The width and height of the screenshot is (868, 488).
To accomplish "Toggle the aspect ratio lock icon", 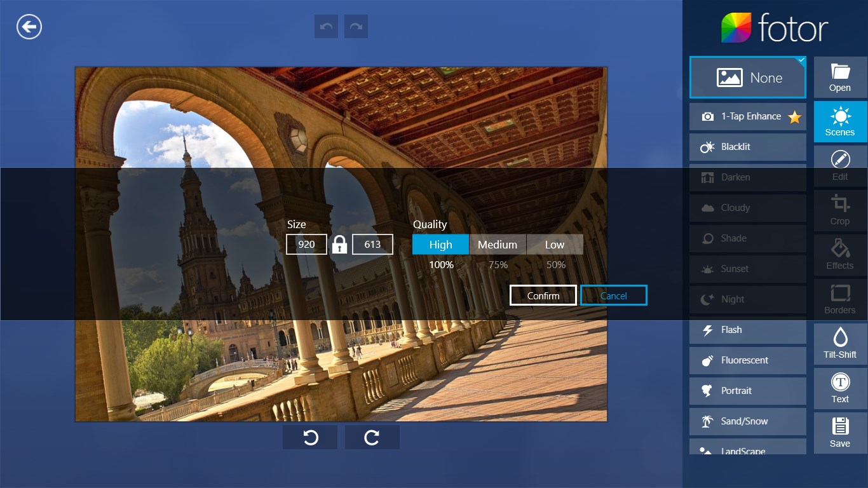I will click(339, 245).
